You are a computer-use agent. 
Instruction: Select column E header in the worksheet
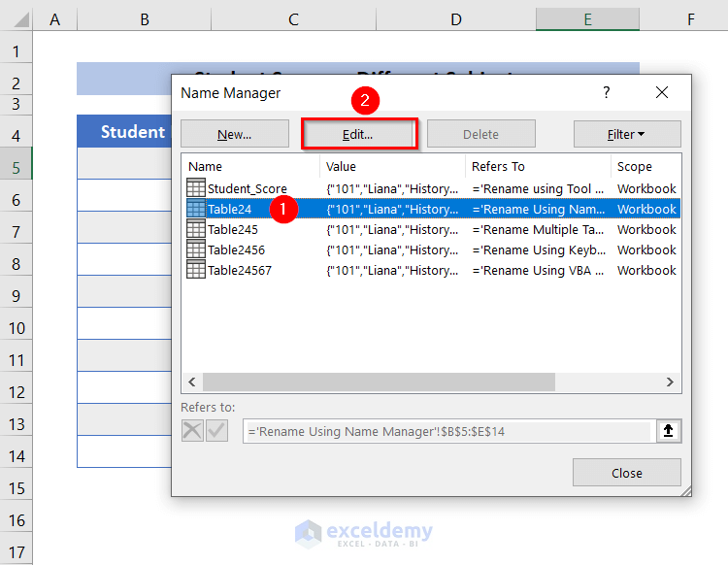(588, 20)
